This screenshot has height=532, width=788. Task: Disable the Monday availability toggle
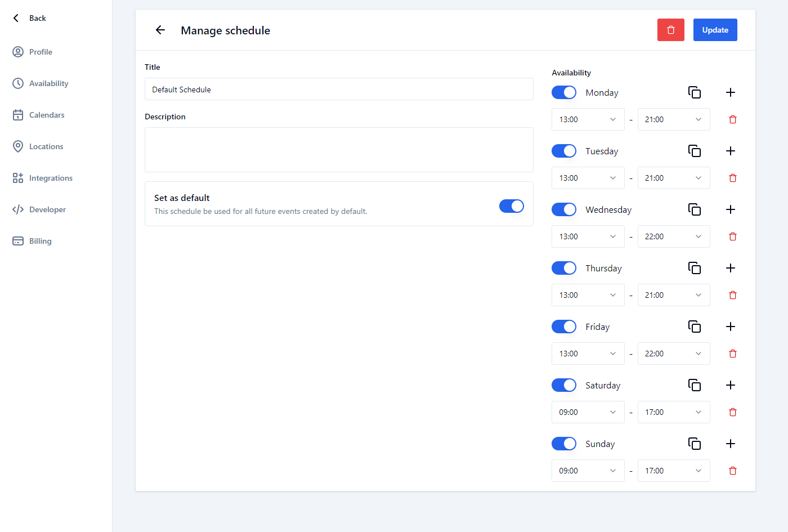tap(563, 92)
